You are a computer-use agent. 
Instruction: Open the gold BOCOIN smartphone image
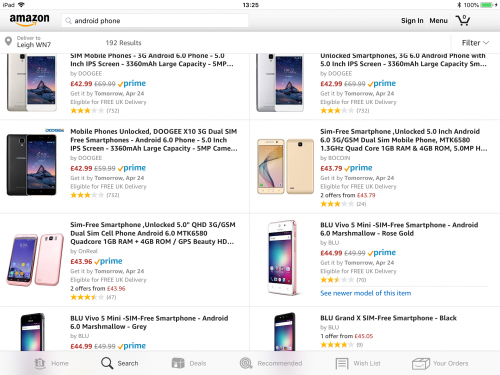coord(285,166)
